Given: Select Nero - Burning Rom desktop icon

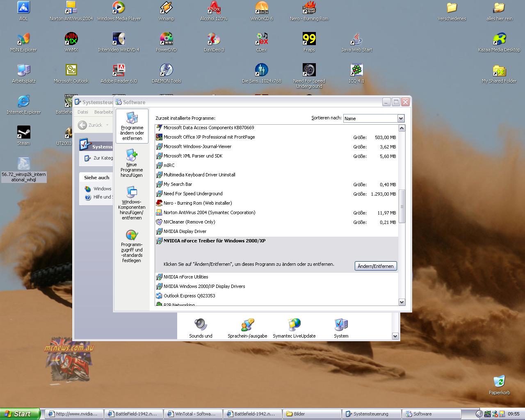Looking at the screenshot, I should 309,11.
